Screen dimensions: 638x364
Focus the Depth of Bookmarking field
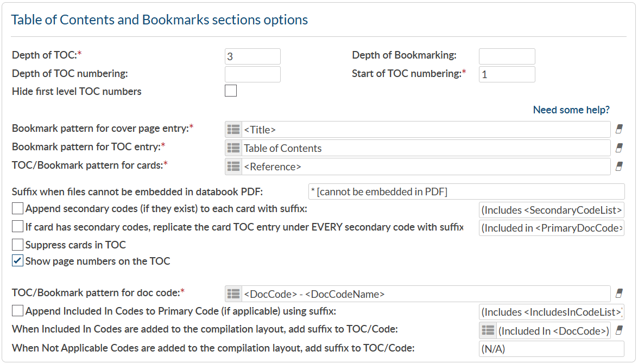pos(507,56)
